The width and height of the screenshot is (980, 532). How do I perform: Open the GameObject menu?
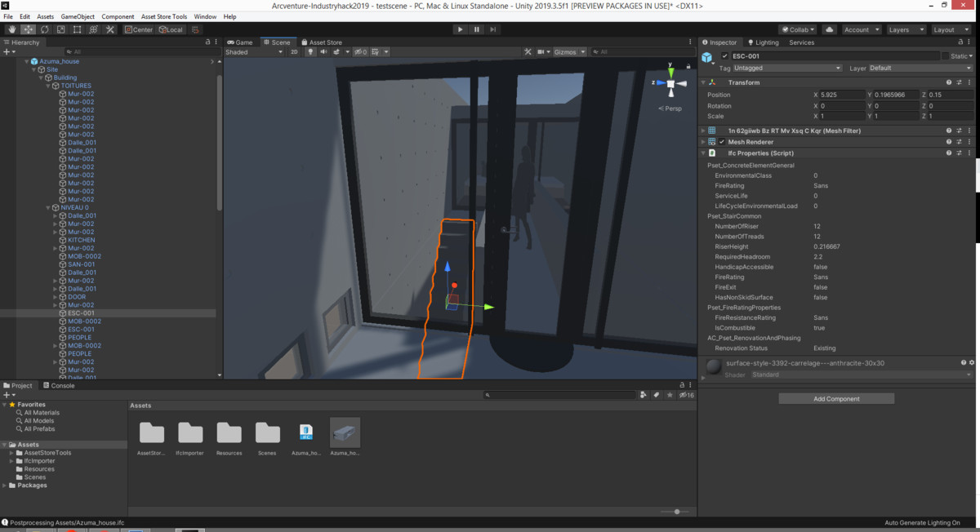point(78,16)
